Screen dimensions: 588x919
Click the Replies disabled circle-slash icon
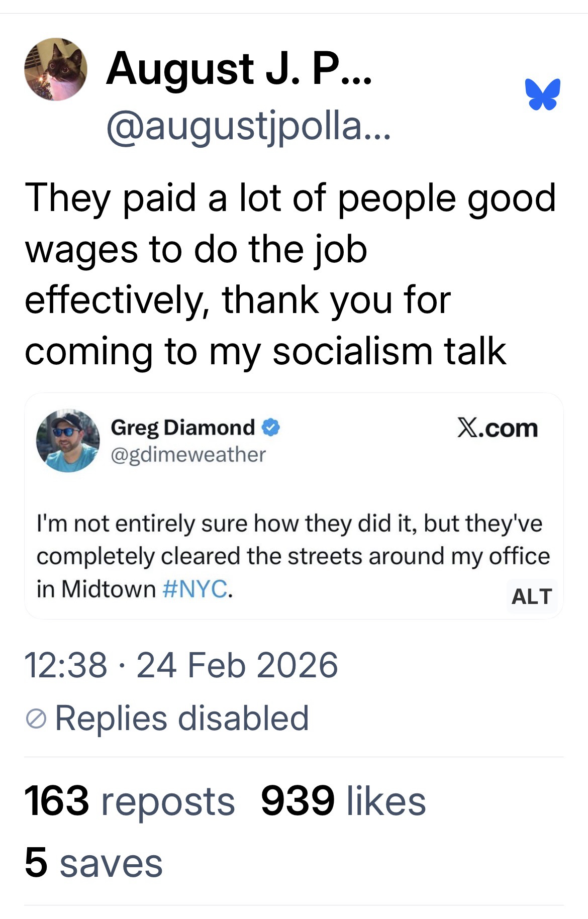[36, 720]
